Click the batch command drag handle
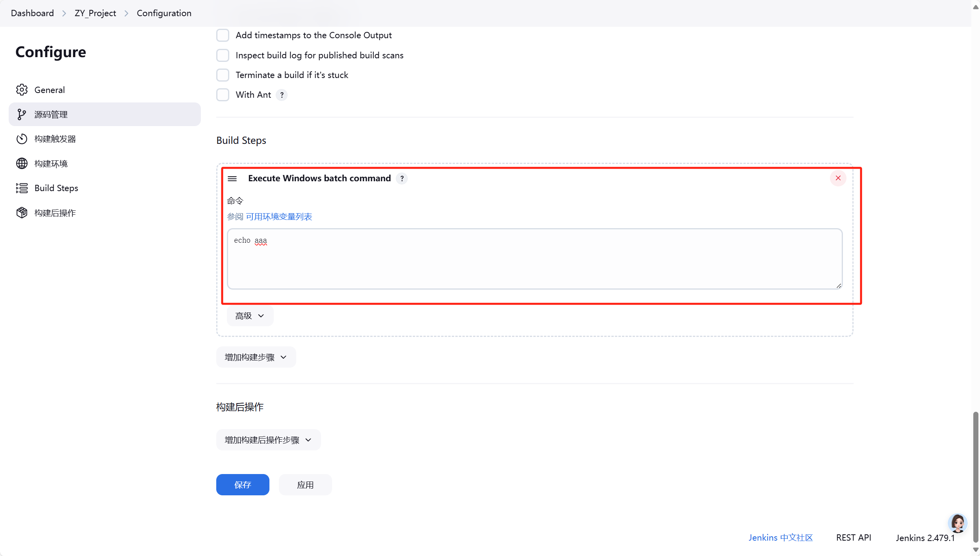Image resolution: width=980 pixels, height=556 pixels. click(x=232, y=178)
